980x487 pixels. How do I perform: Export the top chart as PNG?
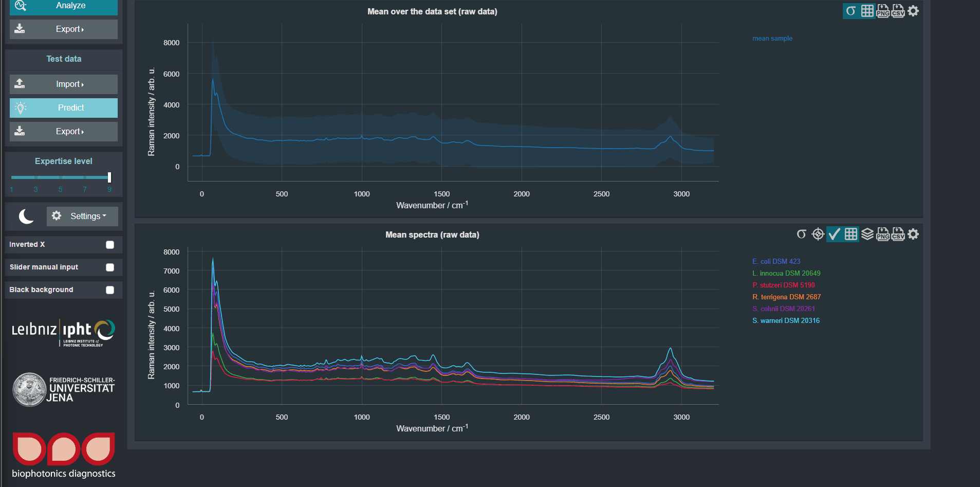pos(883,11)
